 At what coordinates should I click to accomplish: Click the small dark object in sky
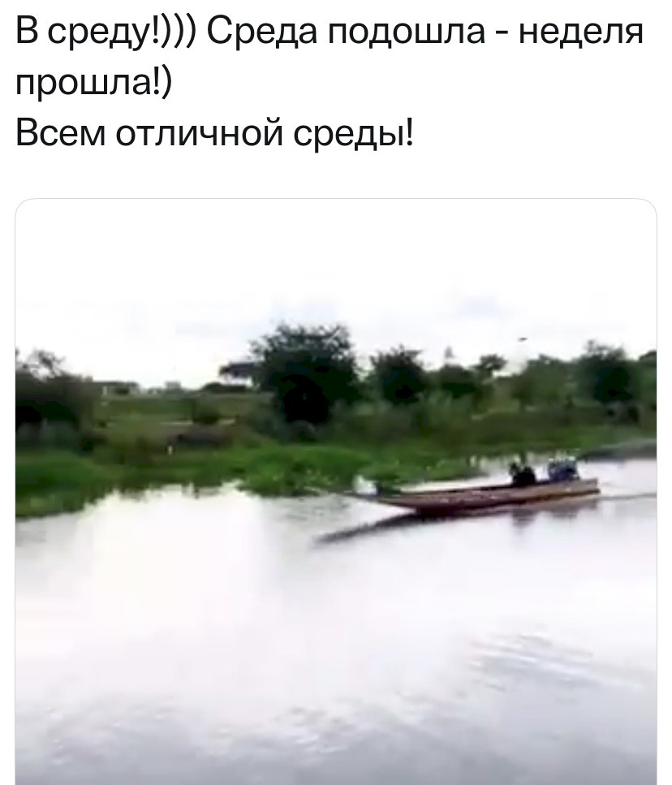(x=523, y=340)
